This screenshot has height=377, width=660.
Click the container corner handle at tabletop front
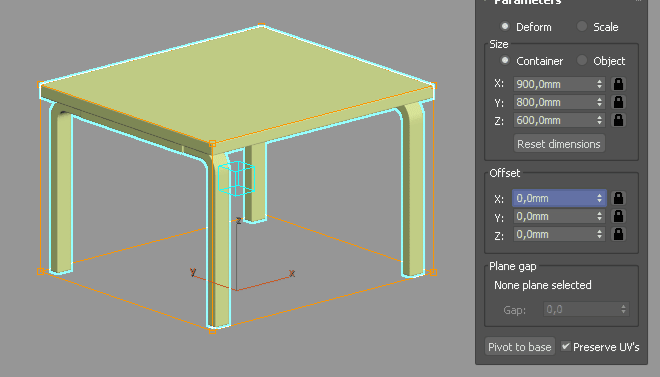pyautogui.click(x=213, y=144)
